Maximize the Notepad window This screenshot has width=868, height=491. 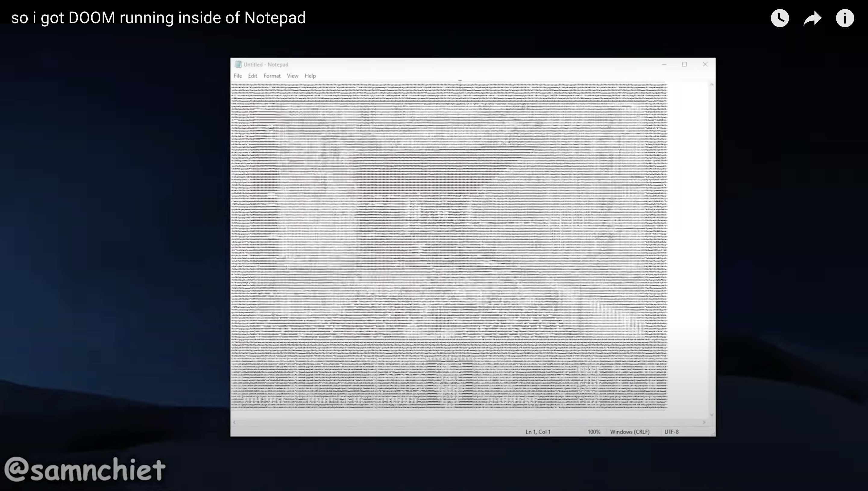coord(684,64)
